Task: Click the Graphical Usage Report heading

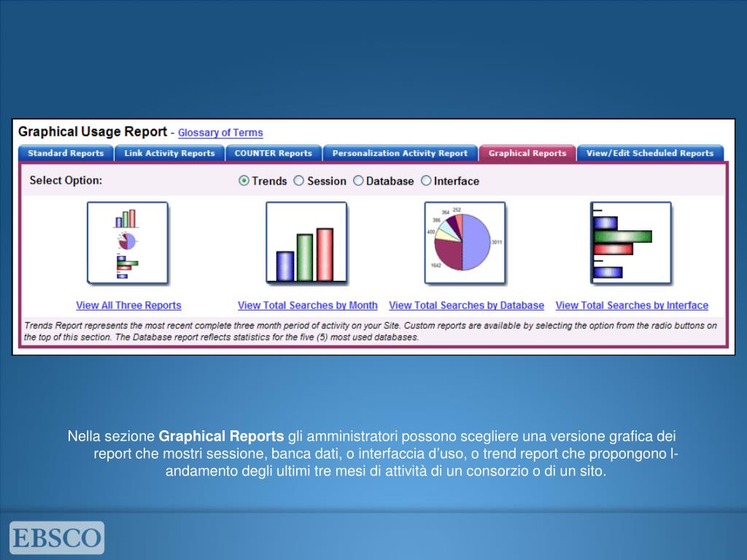Action: coord(93,132)
